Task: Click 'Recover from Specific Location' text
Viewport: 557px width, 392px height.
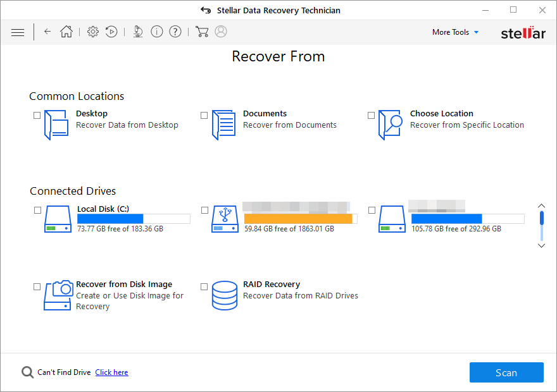Action: tap(466, 125)
